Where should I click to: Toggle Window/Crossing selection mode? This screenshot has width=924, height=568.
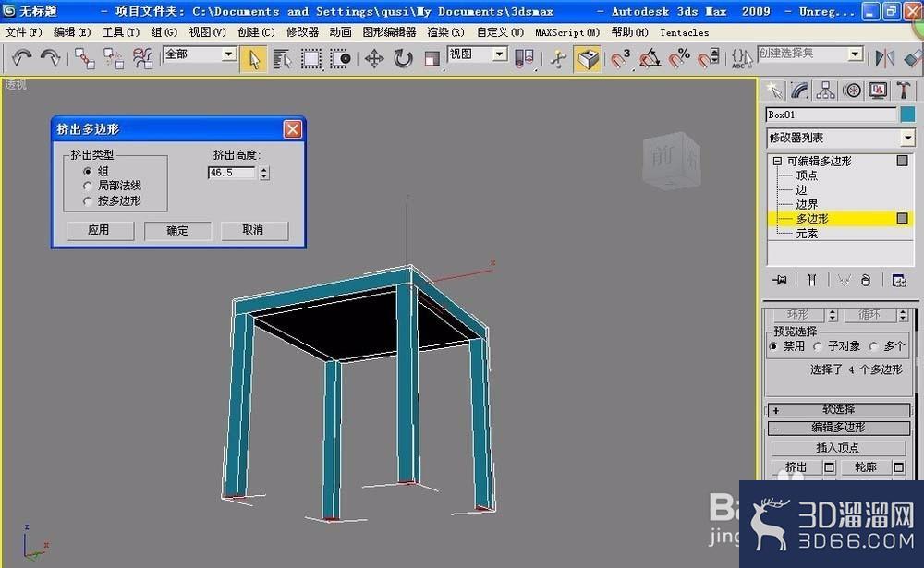[x=340, y=59]
